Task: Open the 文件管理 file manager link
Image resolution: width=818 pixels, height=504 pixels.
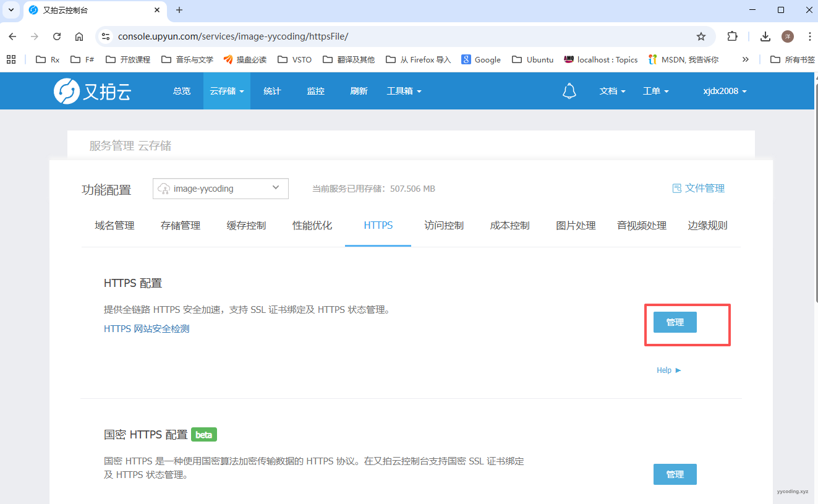Action: pyautogui.click(x=698, y=188)
